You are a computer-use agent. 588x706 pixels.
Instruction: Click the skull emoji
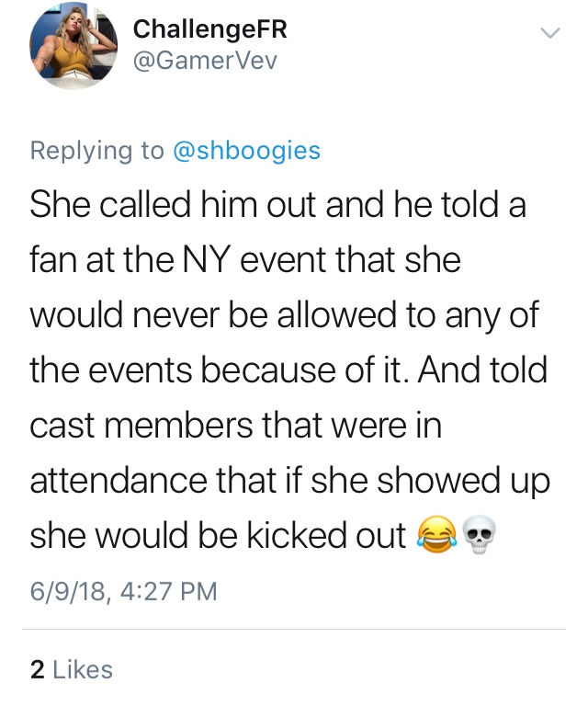tap(479, 535)
